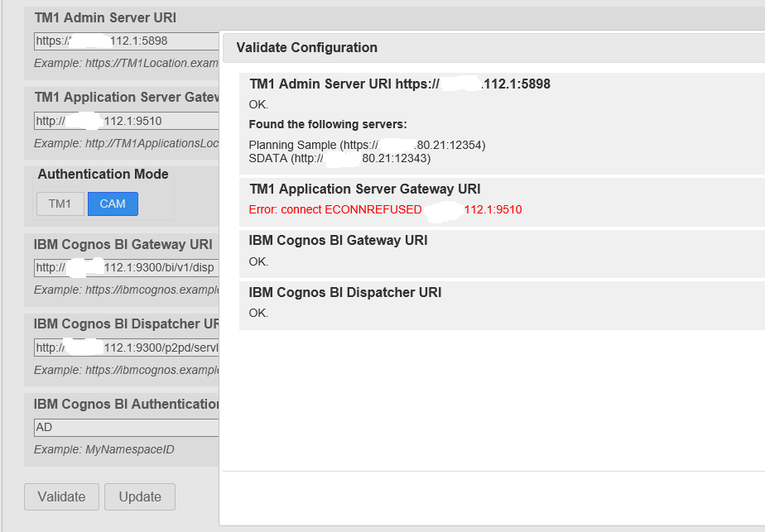Edit the TM1 Admin Server URI field
Screen dimensions: 765x532
(127, 41)
